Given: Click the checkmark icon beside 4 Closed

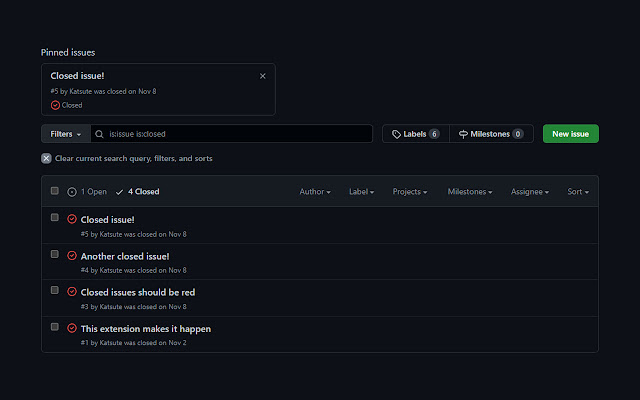Looking at the screenshot, I should coord(119,192).
